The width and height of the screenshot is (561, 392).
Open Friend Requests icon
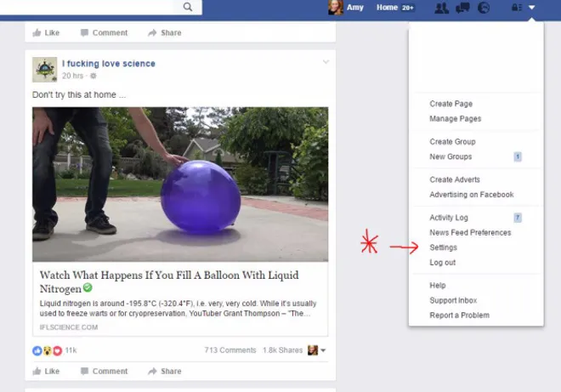(x=441, y=8)
